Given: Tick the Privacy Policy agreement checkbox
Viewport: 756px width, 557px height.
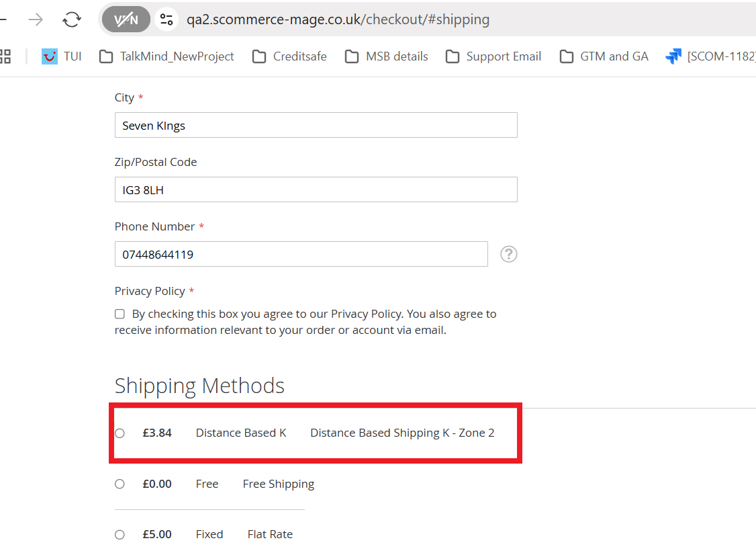Looking at the screenshot, I should pos(120,314).
